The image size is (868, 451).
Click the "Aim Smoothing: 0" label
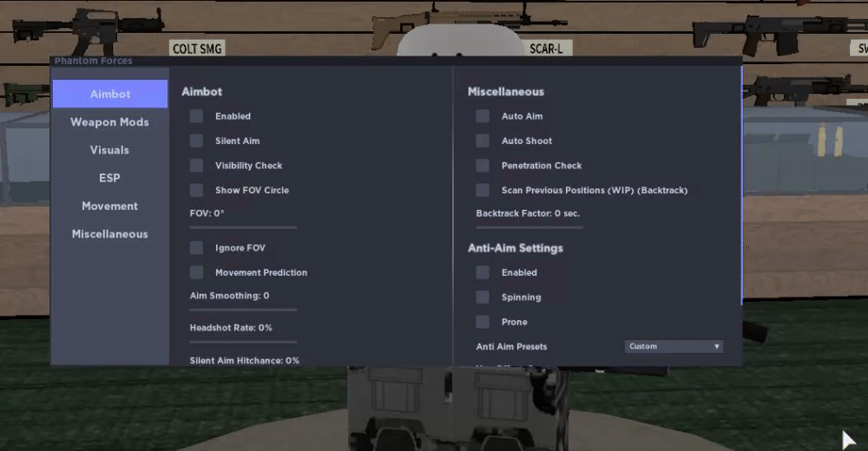pos(229,296)
